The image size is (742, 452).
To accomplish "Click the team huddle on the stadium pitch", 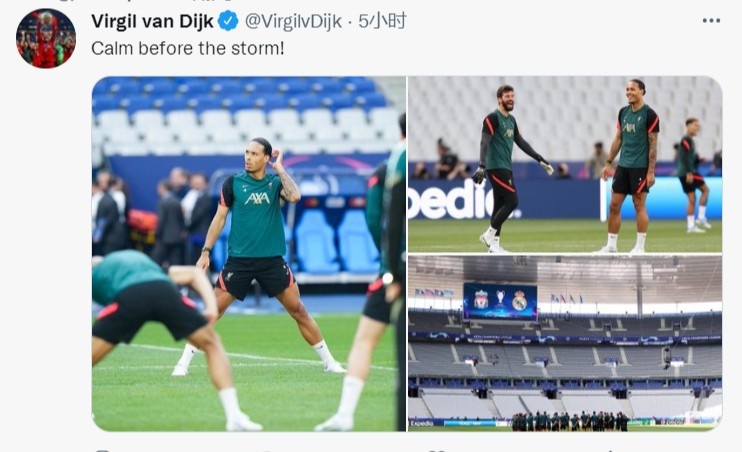I will [570, 421].
